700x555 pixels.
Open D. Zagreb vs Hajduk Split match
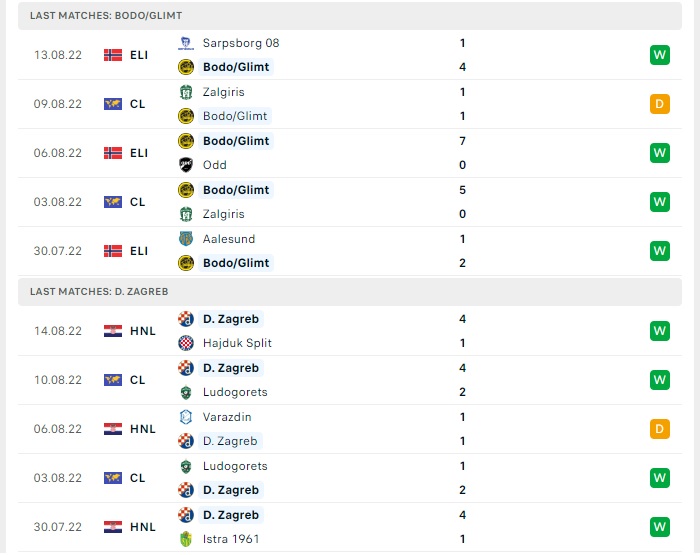(x=350, y=331)
